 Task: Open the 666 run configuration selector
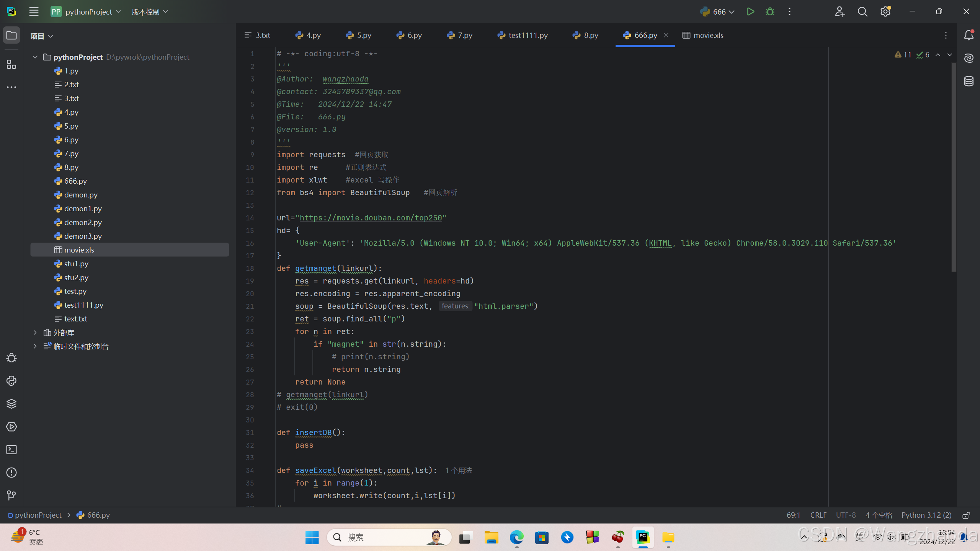point(717,11)
